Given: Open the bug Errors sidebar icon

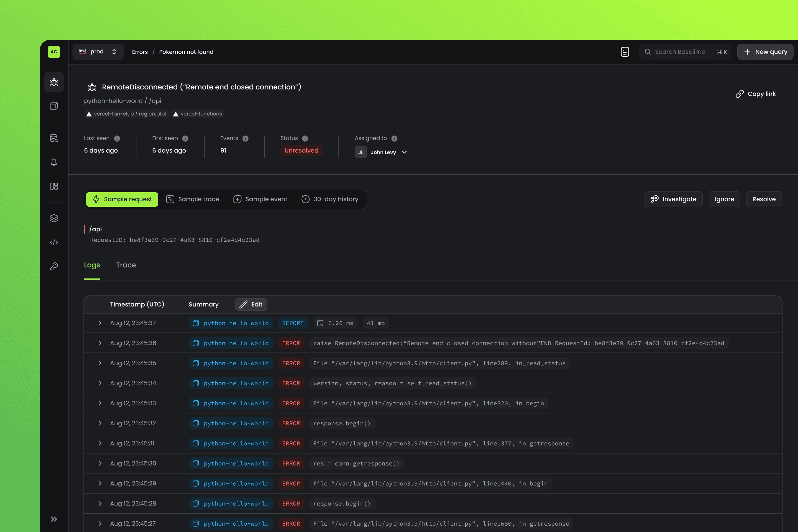Looking at the screenshot, I should 54,82.
